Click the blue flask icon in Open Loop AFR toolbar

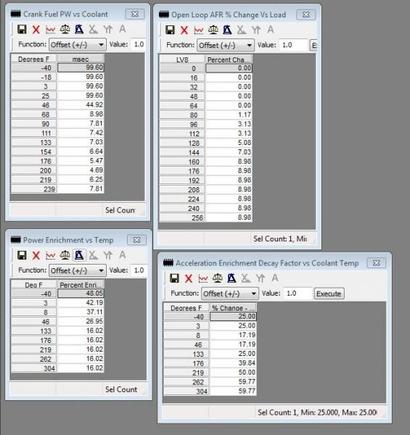click(x=227, y=30)
